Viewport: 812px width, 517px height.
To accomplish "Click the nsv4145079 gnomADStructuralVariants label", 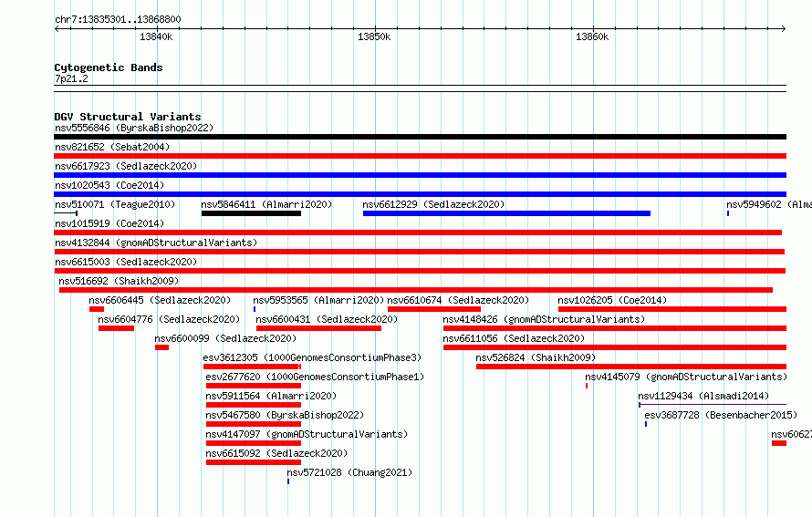I will [x=686, y=377].
